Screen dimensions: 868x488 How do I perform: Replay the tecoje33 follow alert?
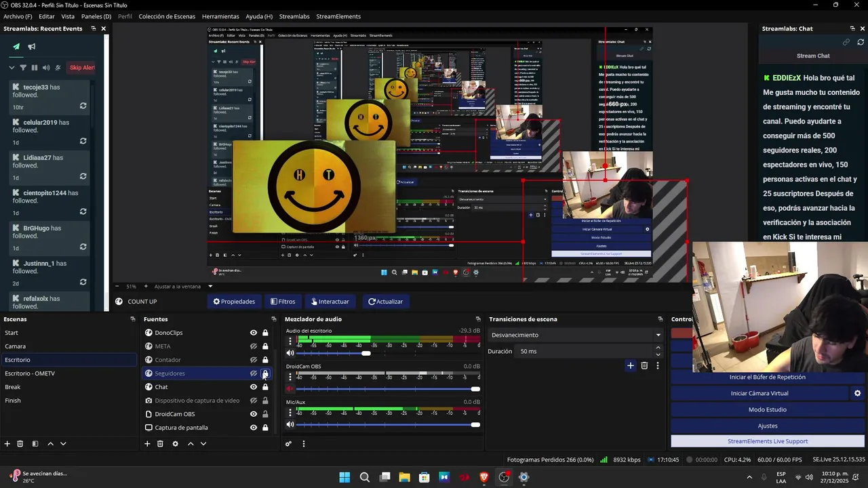[x=83, y=106]
